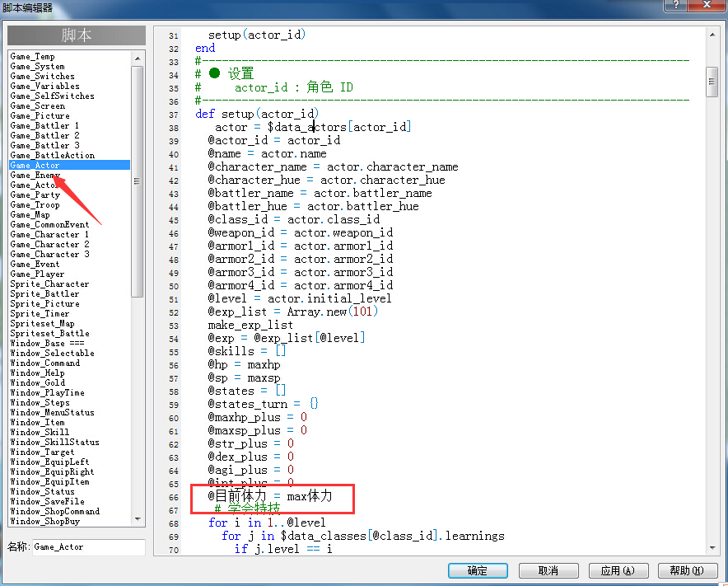Apply changes with the 应用(A) button
The width and height of the screenshot is (728, 586).
click(618, 570)
